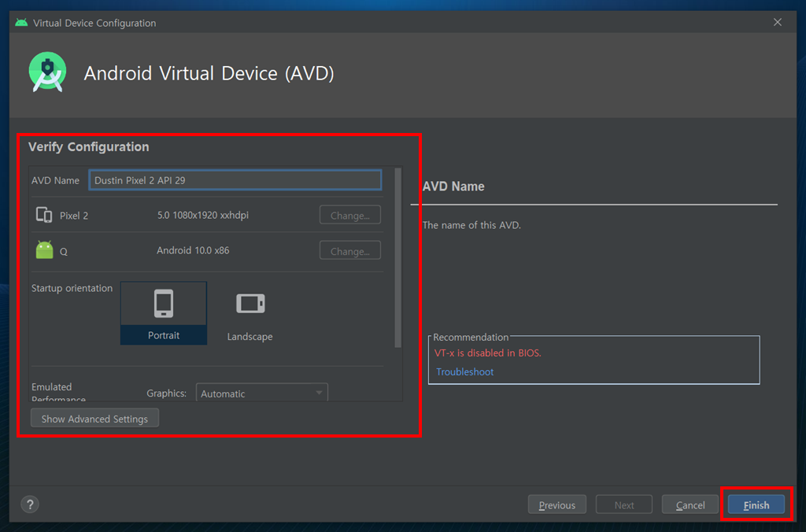Image resolution: width=806 pixels, height=532 pixels.
Task: Click the Pixel 2 device icon
Action: pos(44,214)
